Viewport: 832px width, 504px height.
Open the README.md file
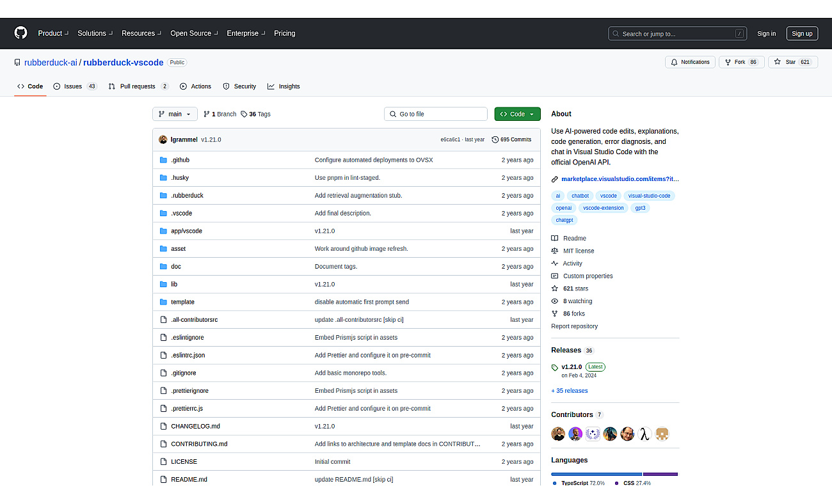click(x=189, y=480)
